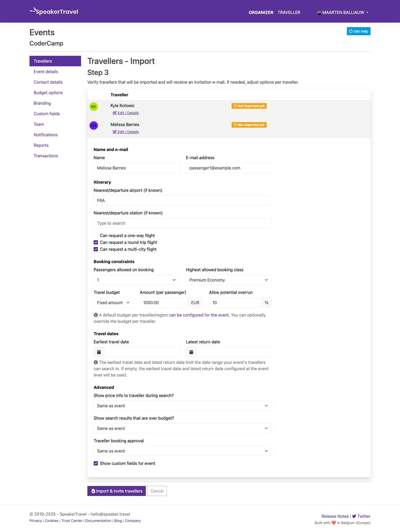Click Melissa Barnes' Not imported yet badge
This screenshot has width=400, height=532.
coord(249,125)
